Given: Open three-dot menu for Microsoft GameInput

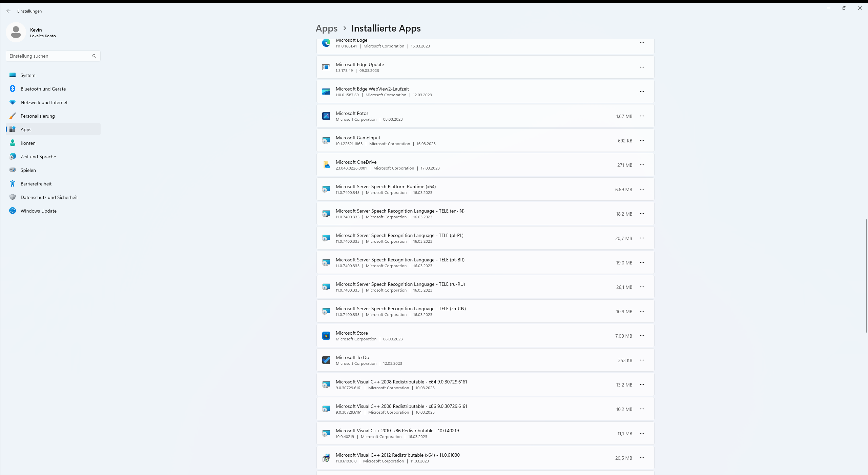Looking at the screenshot, I should [642, 140].
